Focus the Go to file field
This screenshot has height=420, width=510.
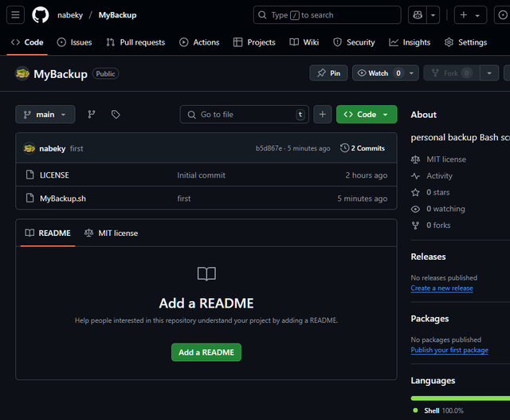click(244, 115)
